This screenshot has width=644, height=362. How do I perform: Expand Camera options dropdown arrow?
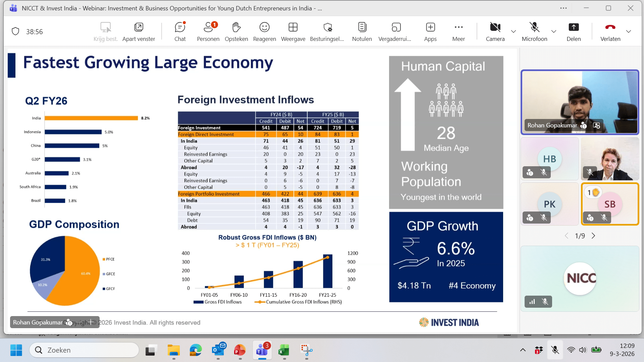514,32
